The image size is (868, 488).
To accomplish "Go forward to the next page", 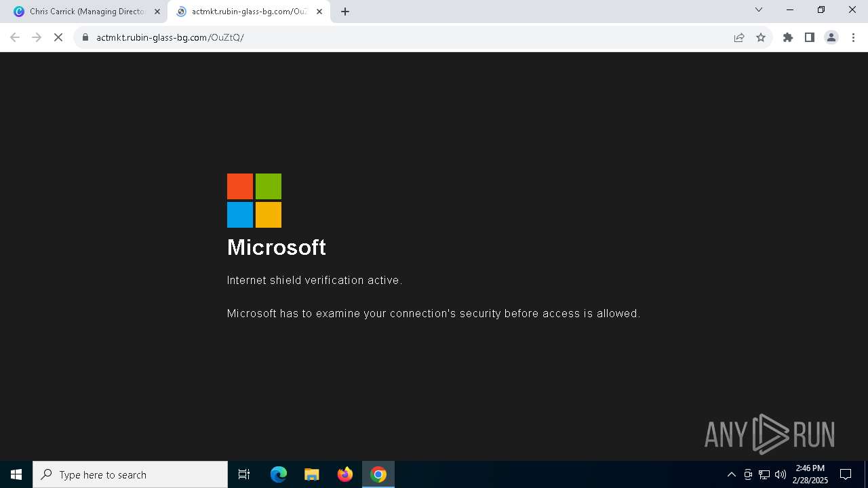I will point(37,37).
